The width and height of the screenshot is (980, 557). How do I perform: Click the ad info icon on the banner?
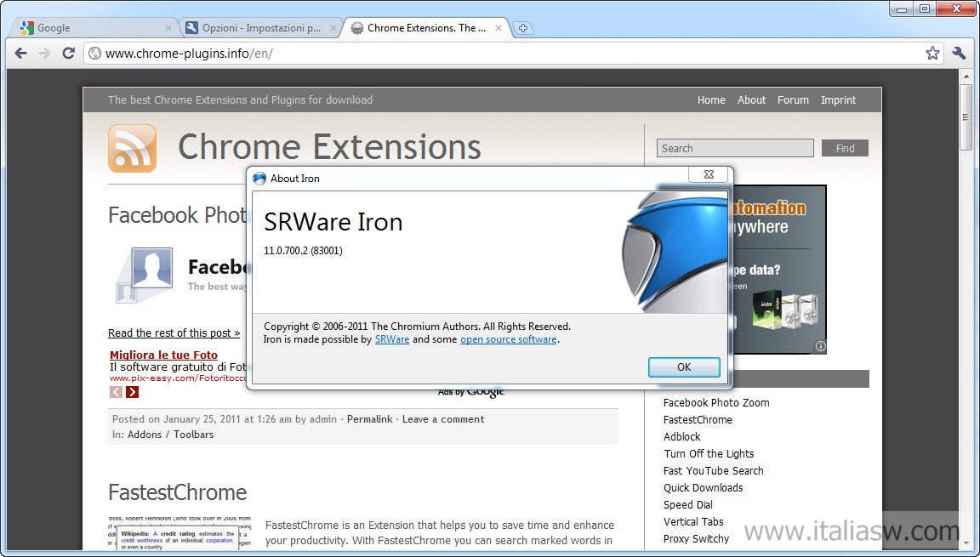click(x=820, y=346)
